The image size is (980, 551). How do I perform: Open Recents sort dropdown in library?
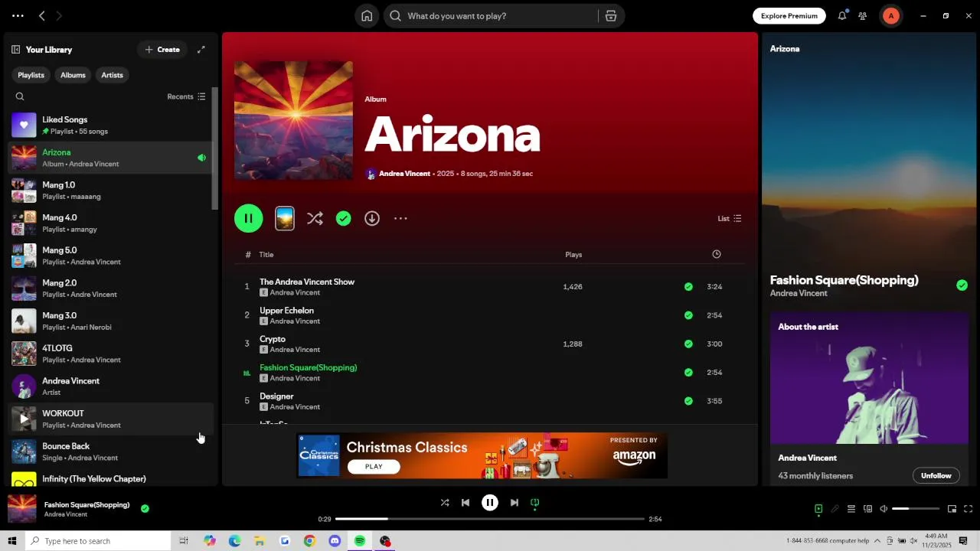[186, 96]
